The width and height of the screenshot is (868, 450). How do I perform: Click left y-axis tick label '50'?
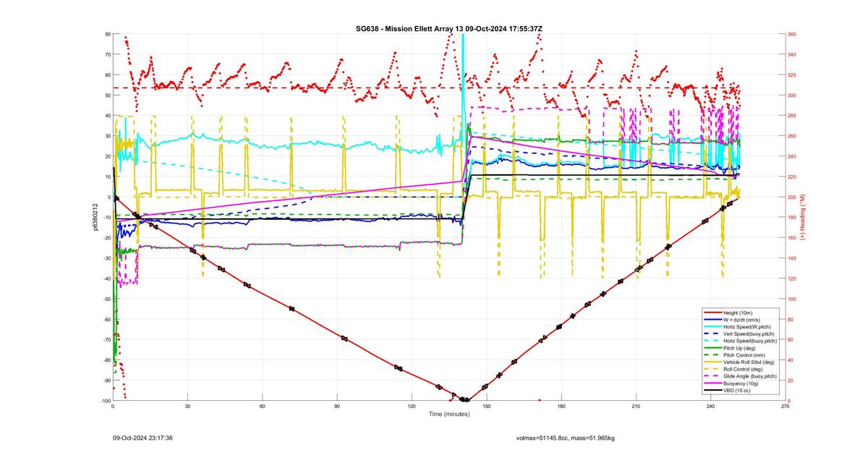point(107,95)
